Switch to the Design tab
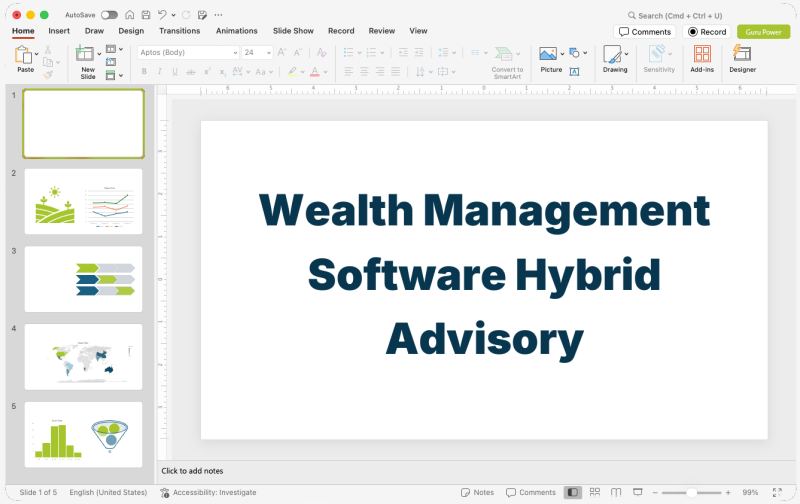The height and width of the screenshot is (504, 800). [x=131, y=31]
